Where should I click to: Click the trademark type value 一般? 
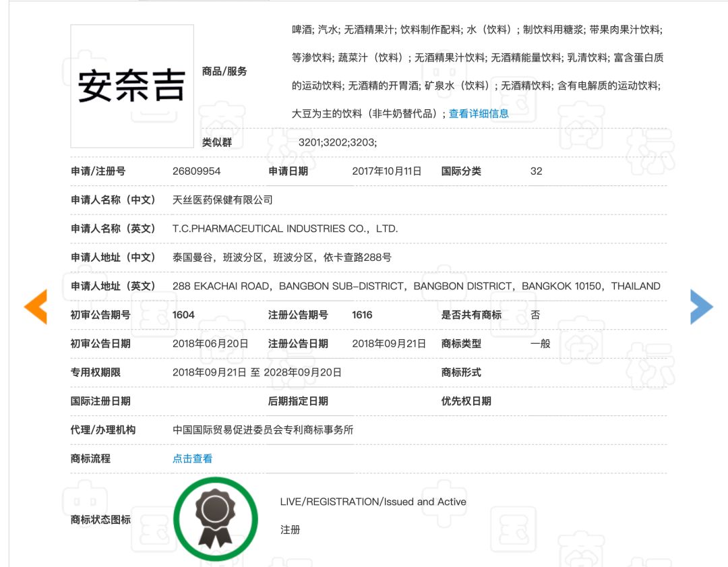[x=541, y=344]
